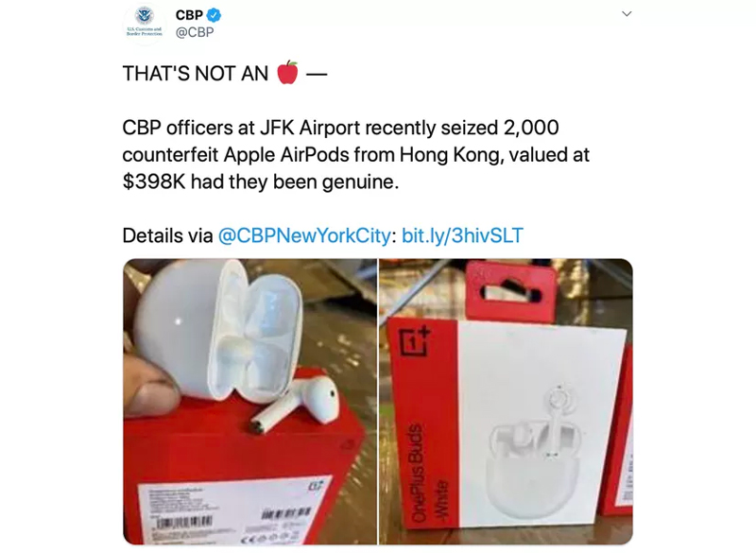Click the 'THAT'S NOT AN' headline text
This screenshot has width=756, height=553.
(196, 74)
